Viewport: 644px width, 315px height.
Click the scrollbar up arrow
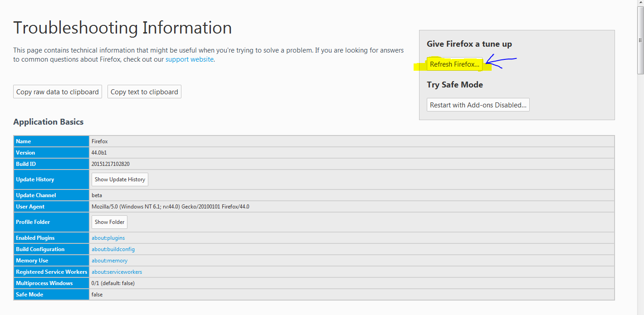click(640, 4)
